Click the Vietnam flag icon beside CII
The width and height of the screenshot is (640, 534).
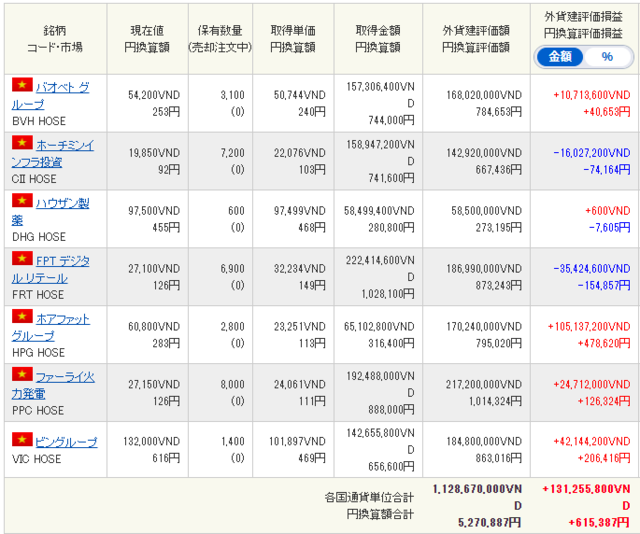click(x=22, y=142)
